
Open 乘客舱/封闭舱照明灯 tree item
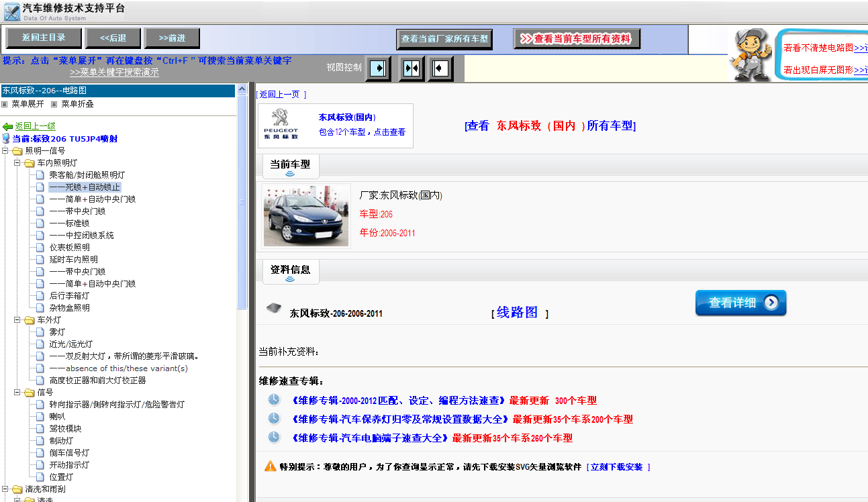tap(87, 175)
